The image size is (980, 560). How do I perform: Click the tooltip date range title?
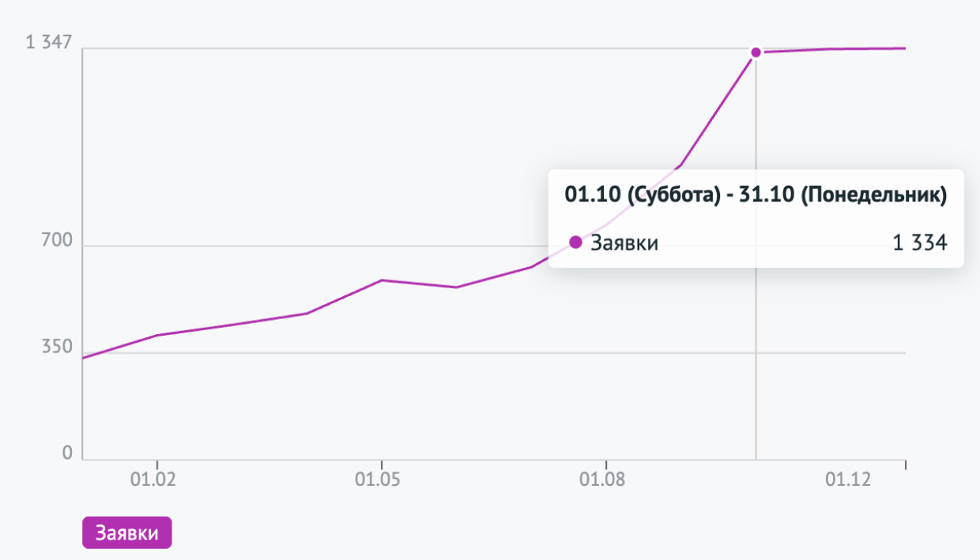[756, 194]
